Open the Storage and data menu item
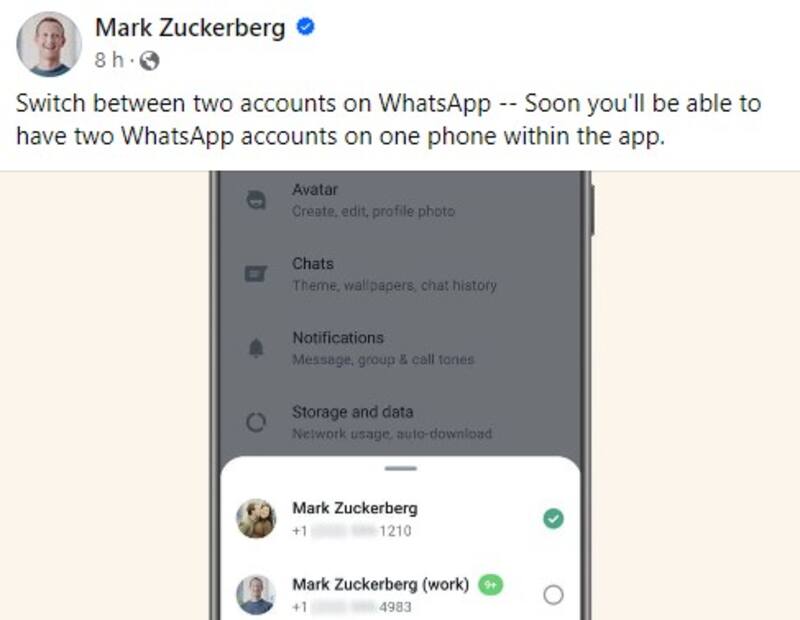The width and height of the screenshot is (800, 620). click(x=352, y=412)
